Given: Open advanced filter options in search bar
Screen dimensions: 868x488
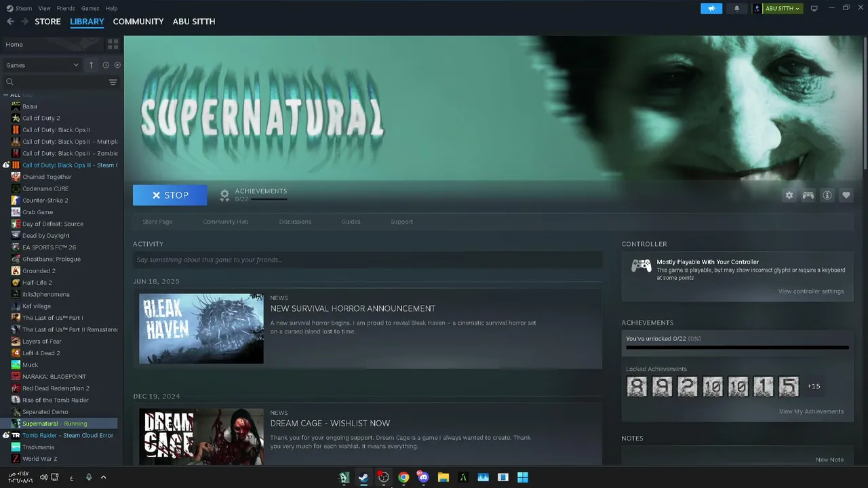Looking at the screenshot, I should click(x=113, y=82).
